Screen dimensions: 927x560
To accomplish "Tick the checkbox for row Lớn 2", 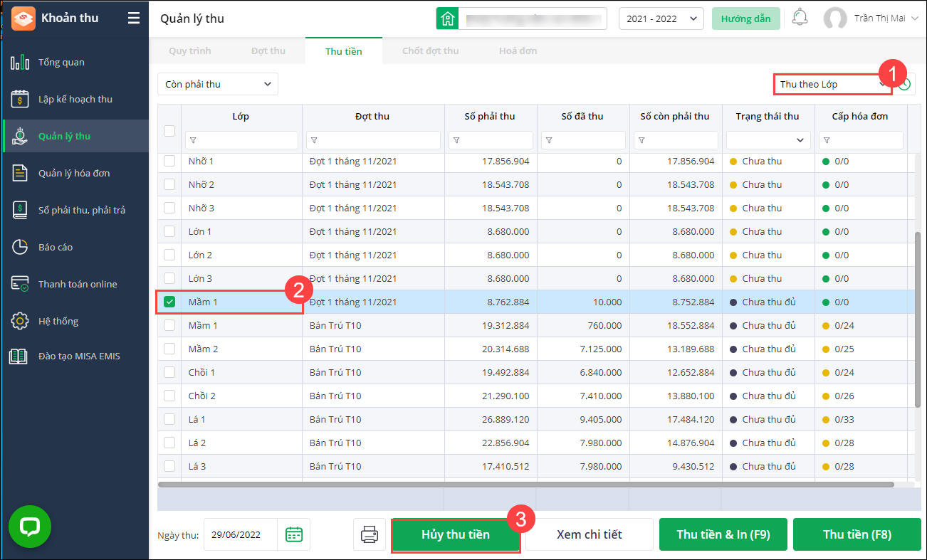I will (x=169, y=255).
